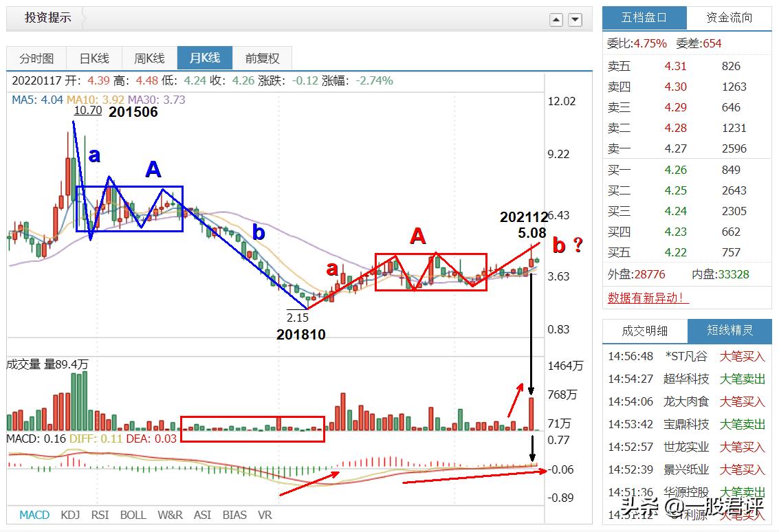Collapse the 投资提示 panel with the up-arrow icon
This screenshot has height=532, width=779.
pos(556,20)
